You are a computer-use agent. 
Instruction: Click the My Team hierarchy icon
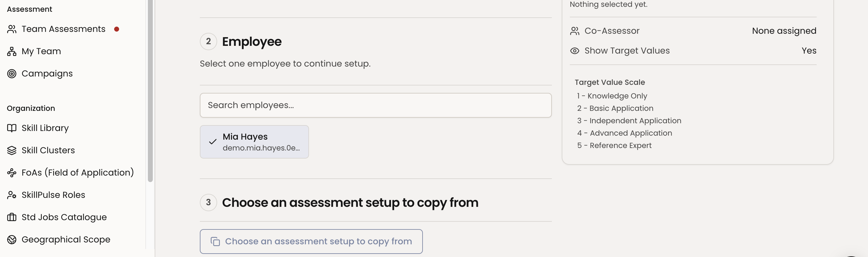[12, 52]
